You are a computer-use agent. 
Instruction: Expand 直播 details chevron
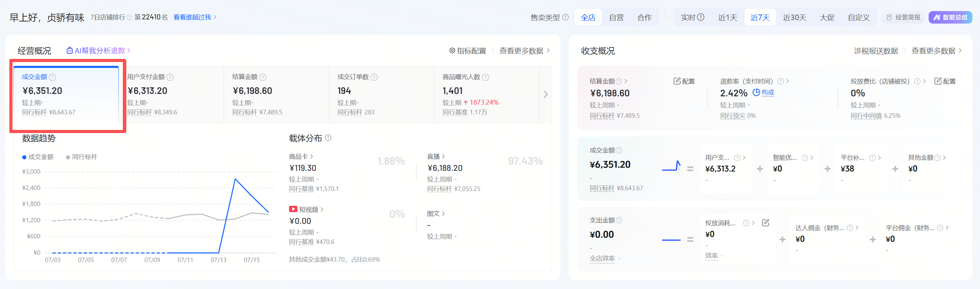(x=443, y=157)
